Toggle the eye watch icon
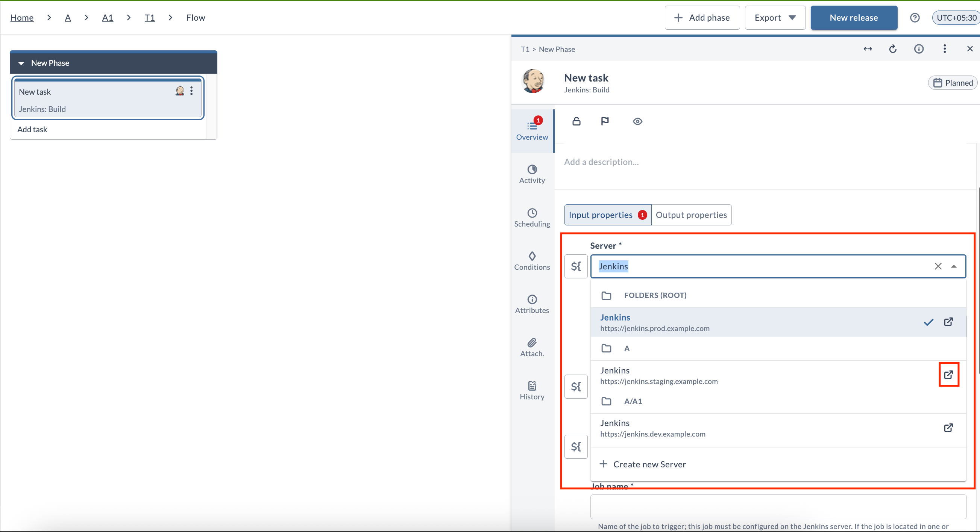980x532 pixels. [x=638, y=121]
